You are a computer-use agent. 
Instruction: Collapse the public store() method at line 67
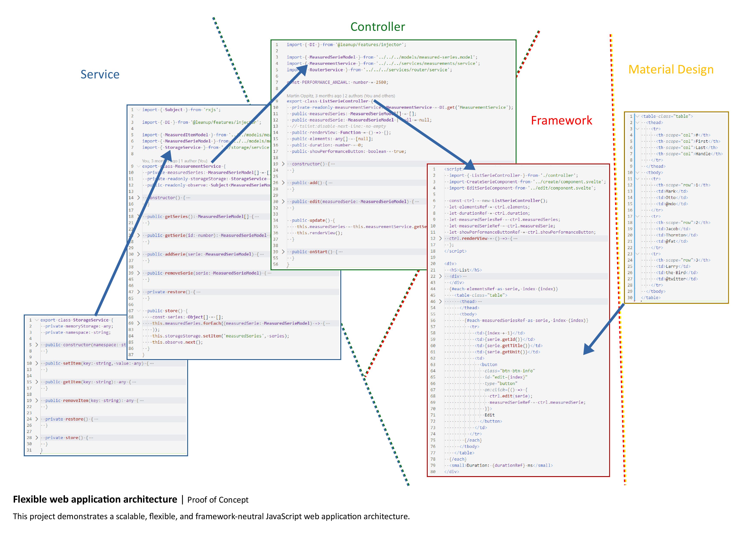(x=139, y=310)
